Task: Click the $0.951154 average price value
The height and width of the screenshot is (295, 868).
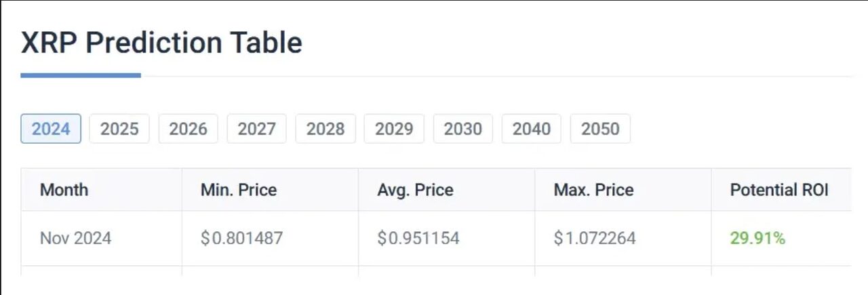Action: (x=418, y=239)
